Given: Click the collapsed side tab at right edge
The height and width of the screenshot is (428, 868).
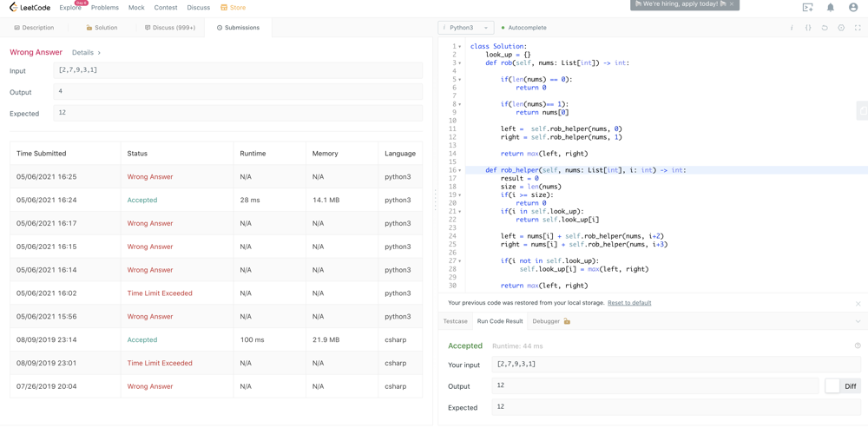Looking at the screenshot, I should pos(863,111).
